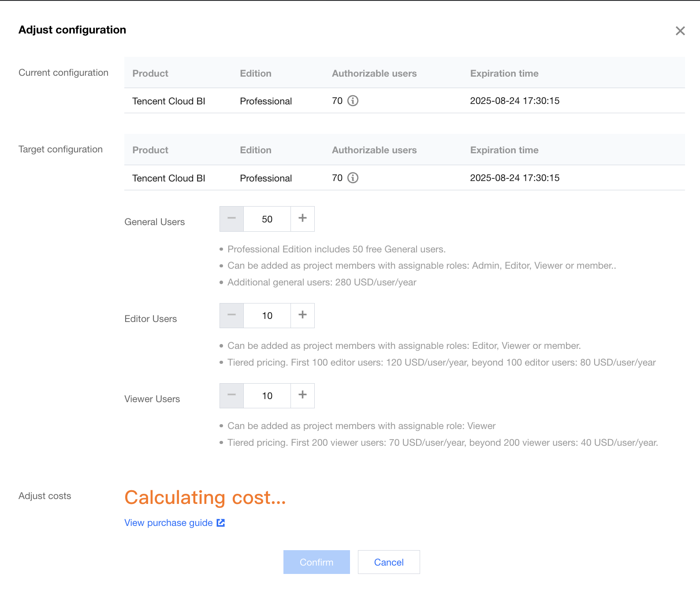The width and height of the screenshot is (700, 592).
Task: Open the View purchase guide link
Action: (168, 523)
